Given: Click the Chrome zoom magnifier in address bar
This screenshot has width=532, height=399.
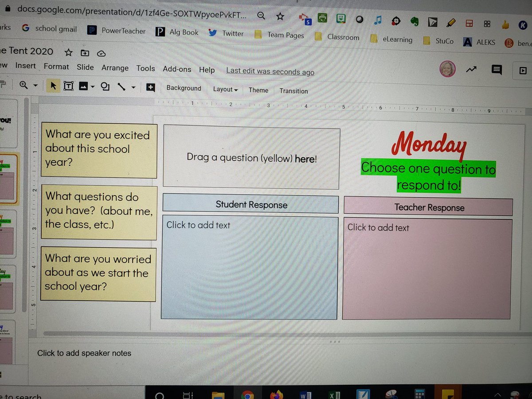Looking at the screenshot, I should [x=262, y=16].
